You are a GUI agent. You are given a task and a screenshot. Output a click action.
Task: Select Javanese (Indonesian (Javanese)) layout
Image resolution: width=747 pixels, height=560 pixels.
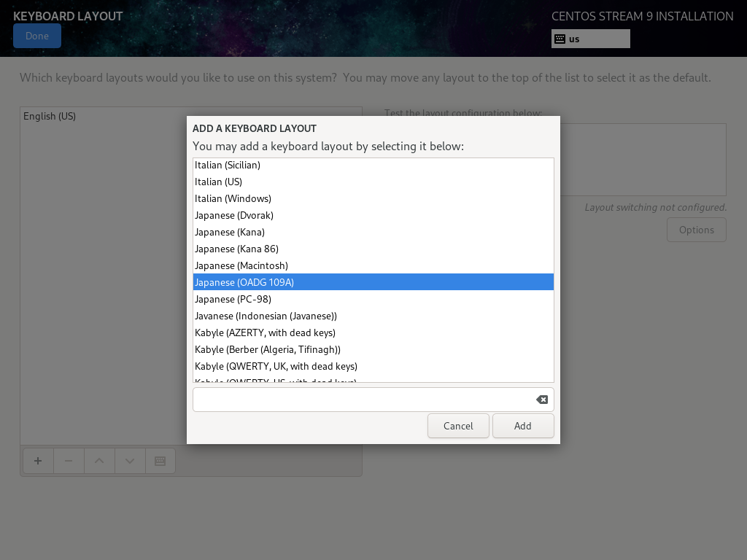point(266,316)
